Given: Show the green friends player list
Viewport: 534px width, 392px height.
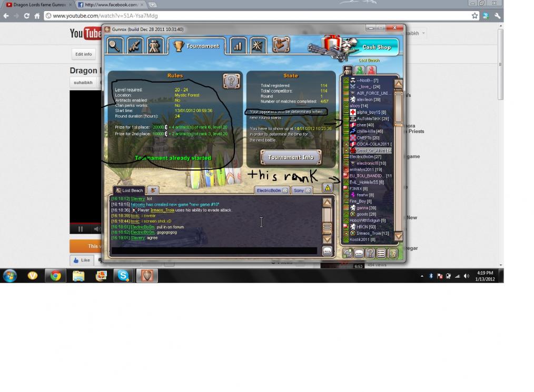Looking at the screenshot, I should click(x=360, y=70).
